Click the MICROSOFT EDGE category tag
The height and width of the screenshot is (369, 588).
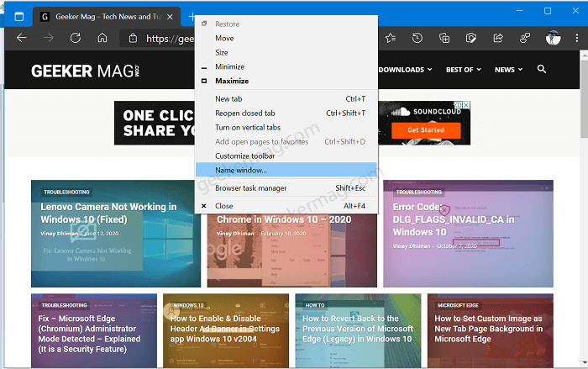[458, 306]
